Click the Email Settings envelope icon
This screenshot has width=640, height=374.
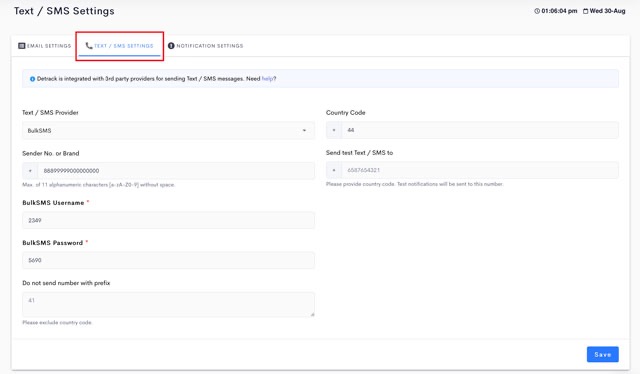pyautogui.click(x=22, y=46)
